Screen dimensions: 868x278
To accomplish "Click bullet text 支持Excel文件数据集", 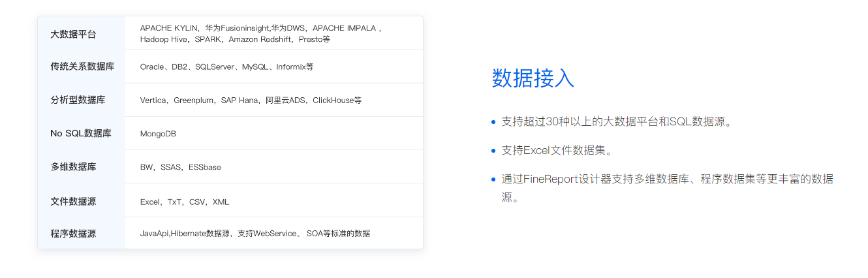I will click(x=558, y=150).
